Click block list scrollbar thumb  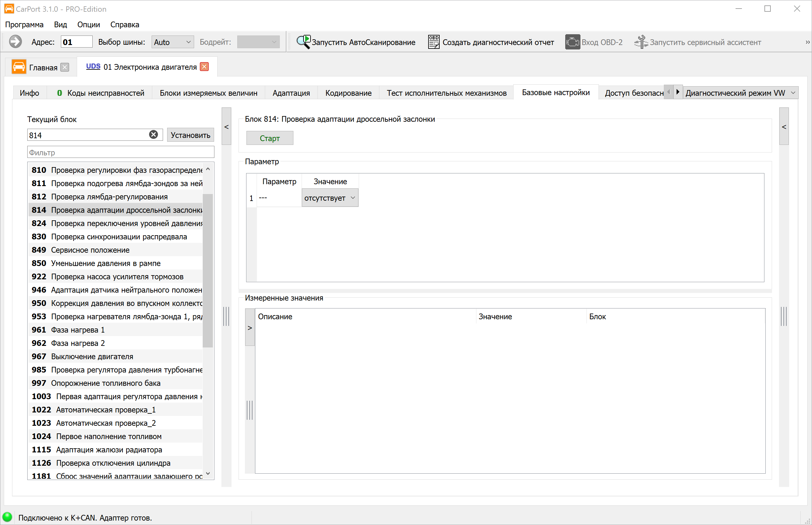pos(208,270)
